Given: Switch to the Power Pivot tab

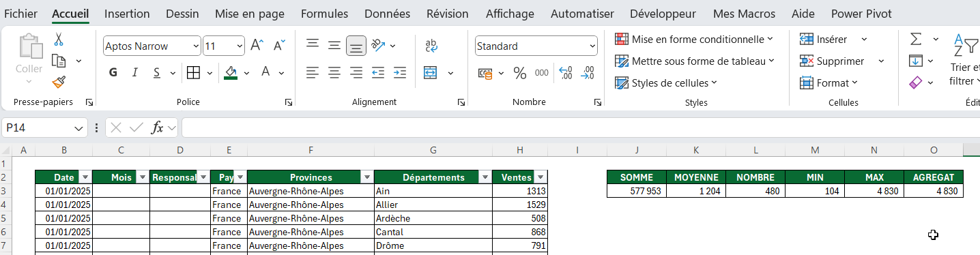Looking at the screenshot, I should coord(861,14).
